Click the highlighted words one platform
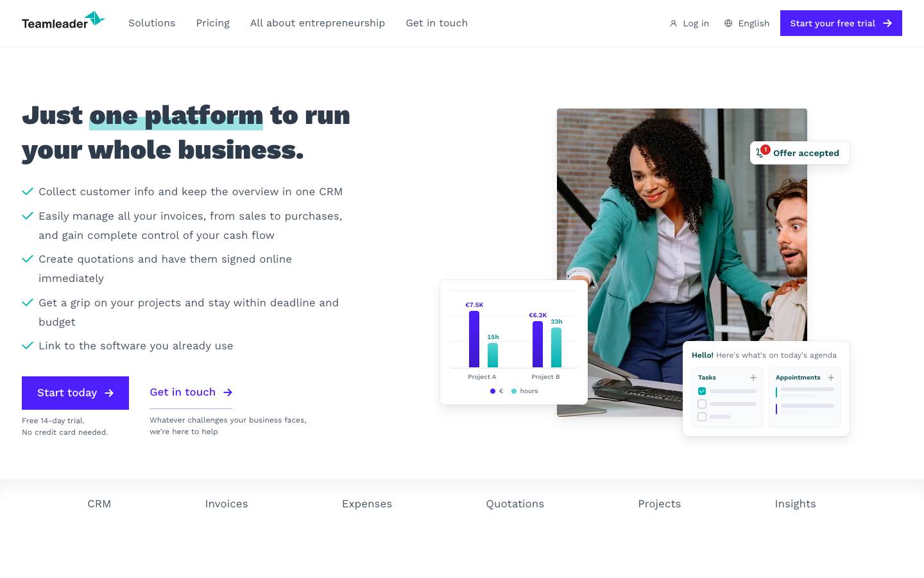The image size is (924, 578). (x=176, y=116)
